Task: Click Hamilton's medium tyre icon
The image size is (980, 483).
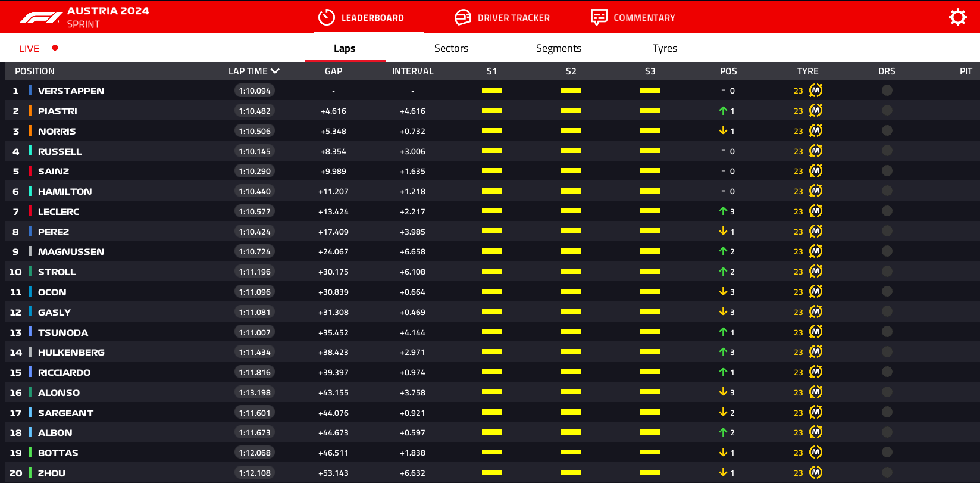Action: 816,191
